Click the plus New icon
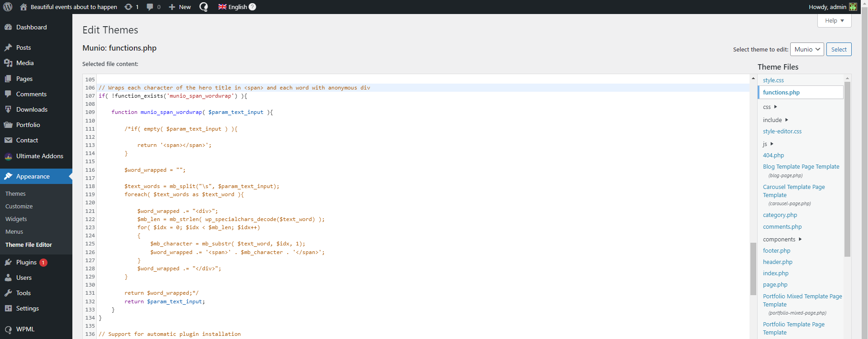Viewport: 868px width, 339px height. [172, 7]
